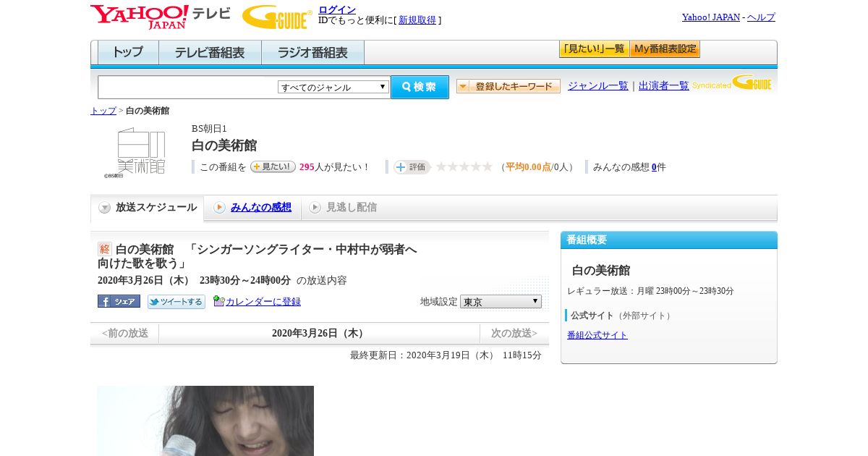Click the 見たい! plus button
Image resolution: width=868 pixels, height=456 pixels.
[273, 166]
